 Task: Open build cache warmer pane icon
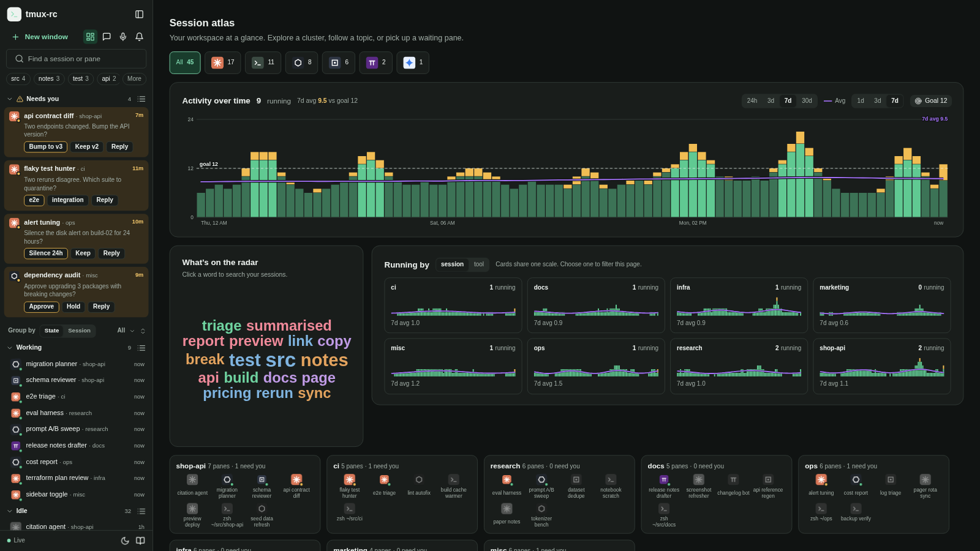[453, 479]
